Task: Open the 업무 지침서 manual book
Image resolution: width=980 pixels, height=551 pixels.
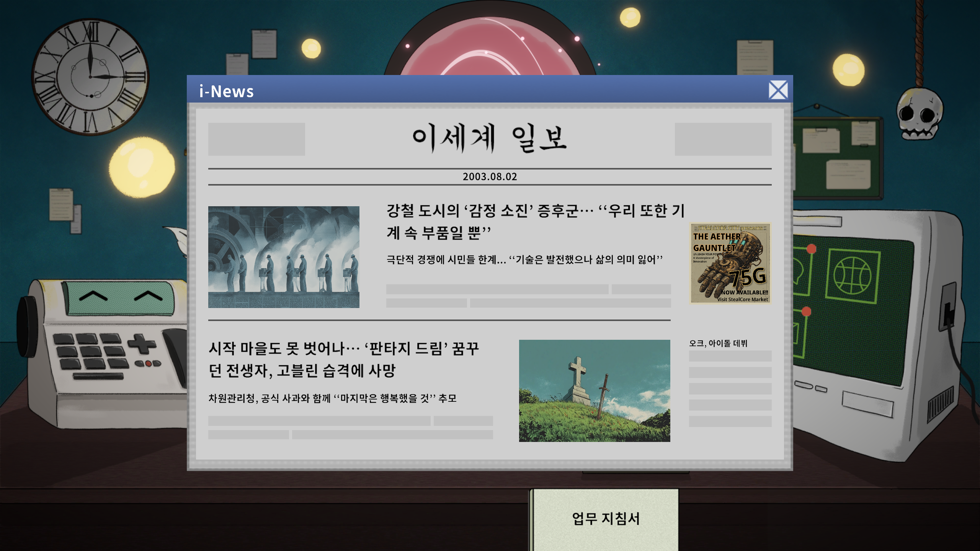Action: coord(605,518)
